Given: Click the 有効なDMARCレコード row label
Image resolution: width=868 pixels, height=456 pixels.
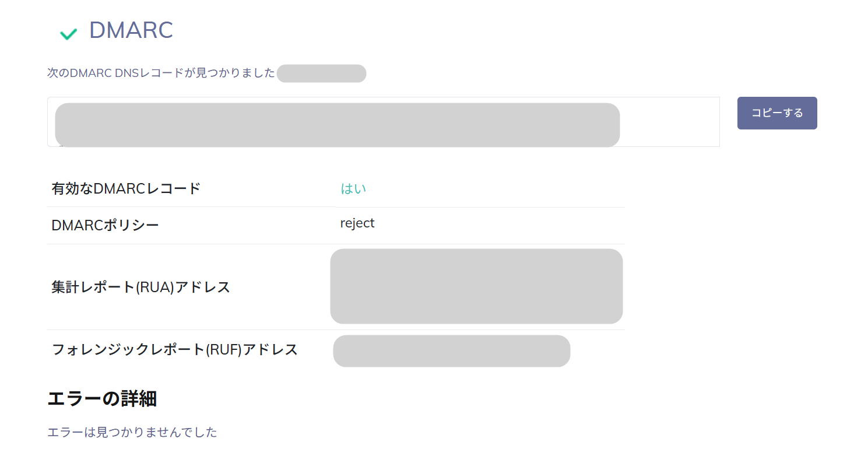Looking at the screenshot, I should coord(126,189).
